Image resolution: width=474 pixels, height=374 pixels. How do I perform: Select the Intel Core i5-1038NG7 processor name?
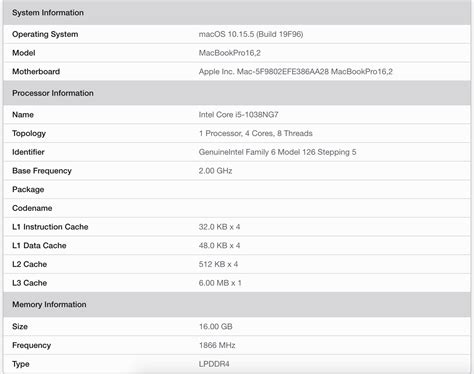coord(238,115)
